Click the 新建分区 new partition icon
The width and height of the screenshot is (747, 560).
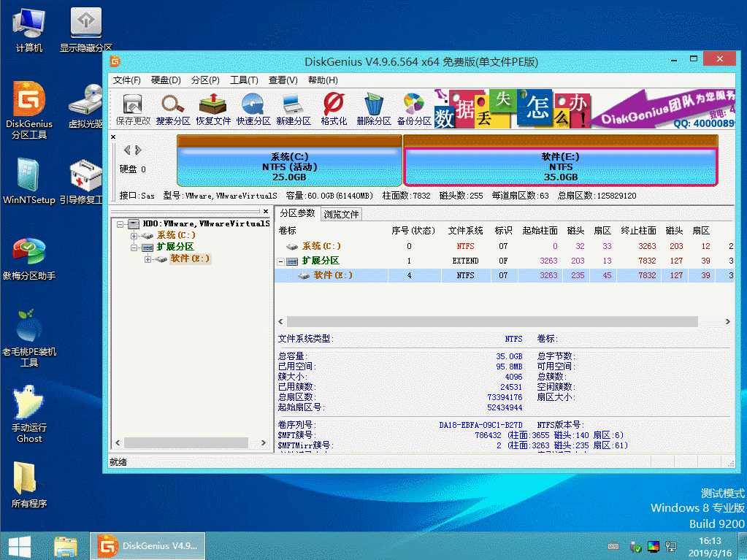click(x=294, y=109)
